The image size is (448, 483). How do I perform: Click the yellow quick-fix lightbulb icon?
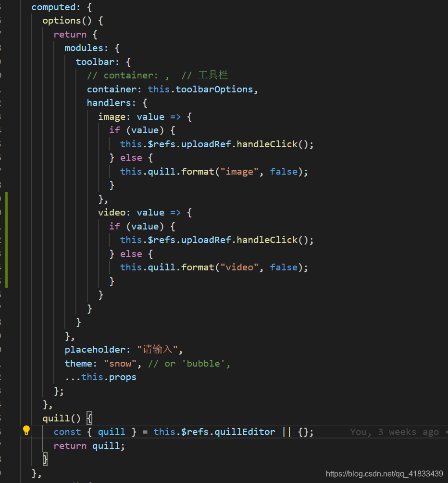[x=26, y=431]
